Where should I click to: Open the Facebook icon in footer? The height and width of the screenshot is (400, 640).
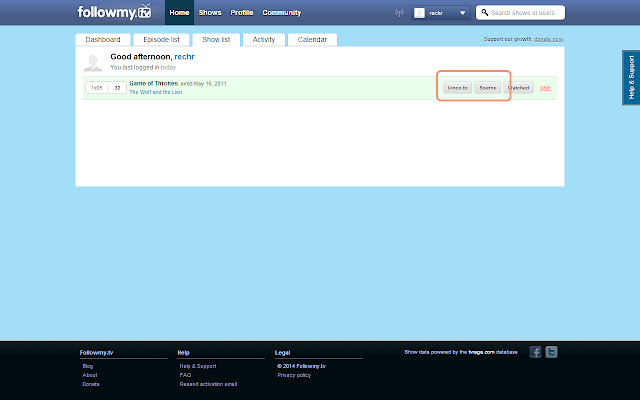(536, 352)
